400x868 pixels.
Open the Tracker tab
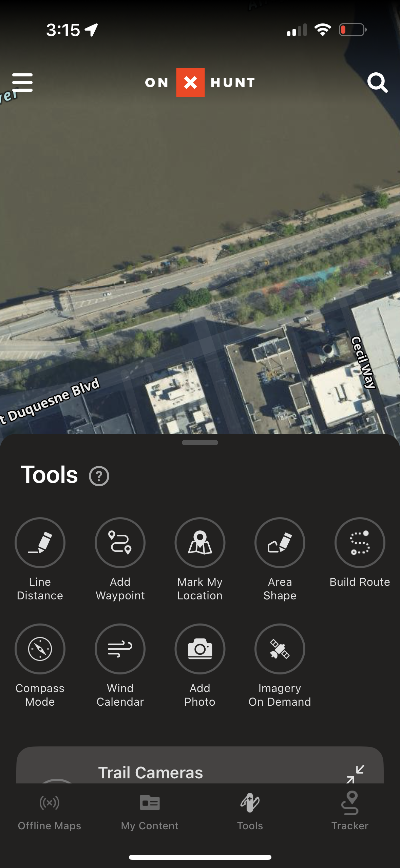350,811
